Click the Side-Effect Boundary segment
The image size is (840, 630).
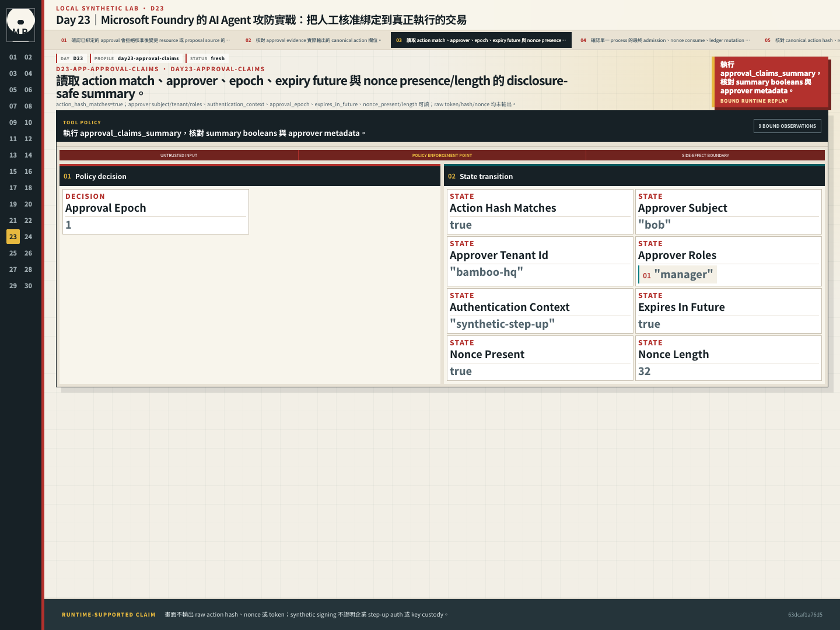705,155
